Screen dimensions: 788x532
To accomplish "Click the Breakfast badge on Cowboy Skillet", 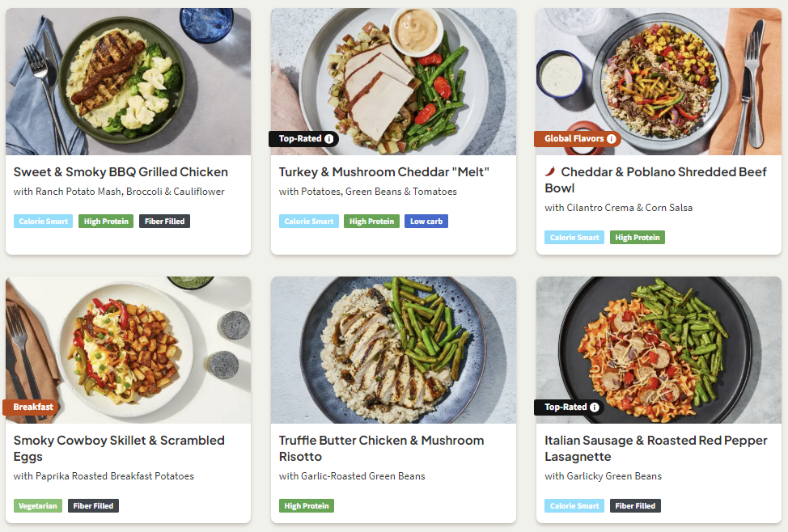I will (x=32, y=407).
